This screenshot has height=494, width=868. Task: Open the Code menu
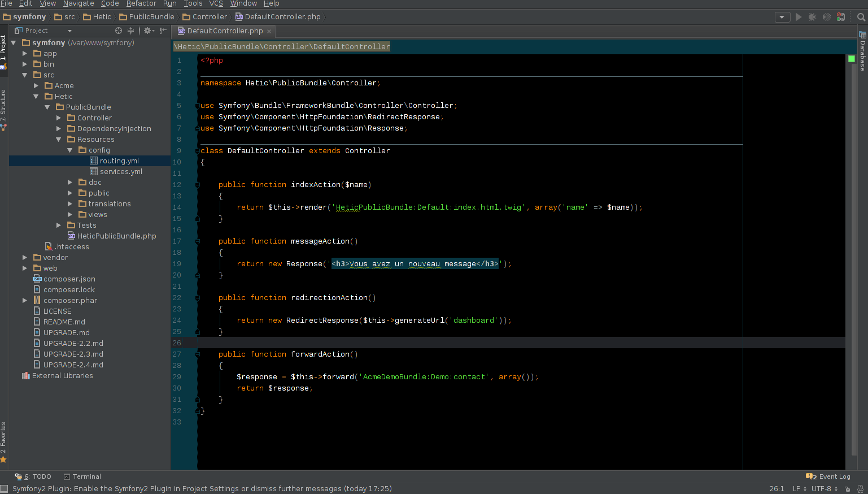point(110,3)
